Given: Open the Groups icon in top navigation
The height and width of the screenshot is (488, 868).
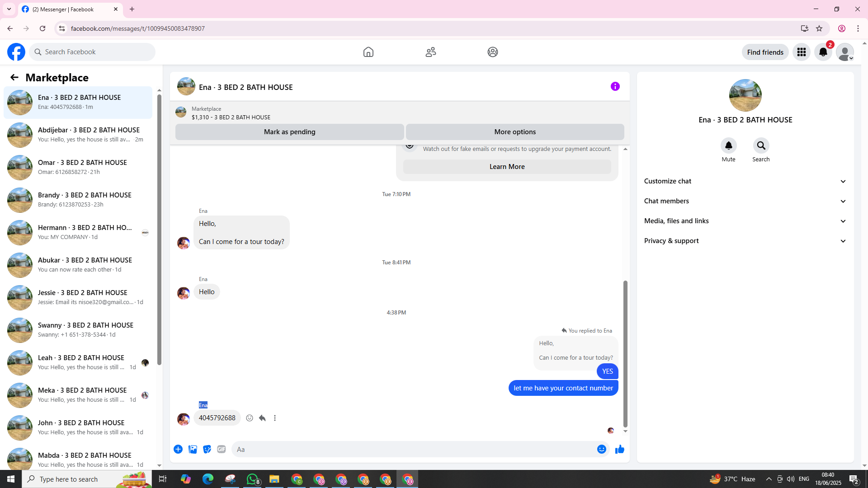Looking at the screenshot, I should click(x=493, y=52).
